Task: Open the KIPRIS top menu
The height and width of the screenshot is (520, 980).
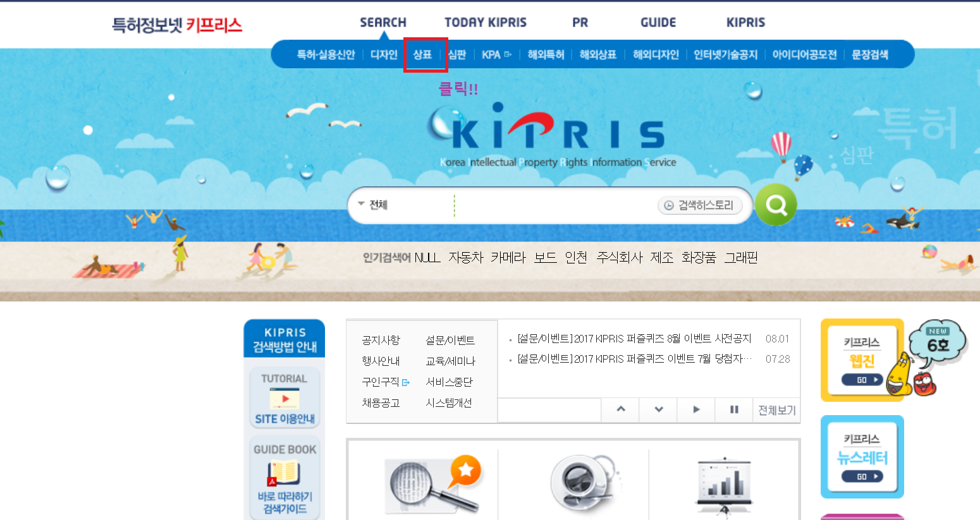Action: 745,23
